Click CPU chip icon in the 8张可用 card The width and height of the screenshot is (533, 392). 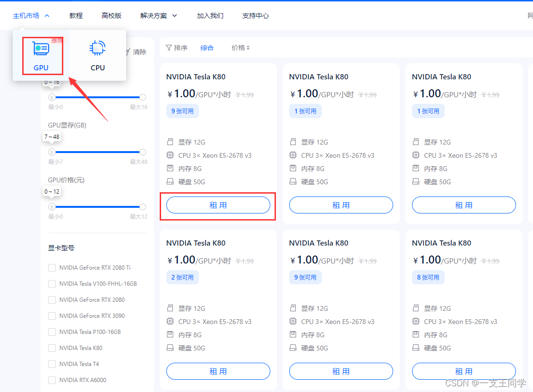(x=416, y=321)
